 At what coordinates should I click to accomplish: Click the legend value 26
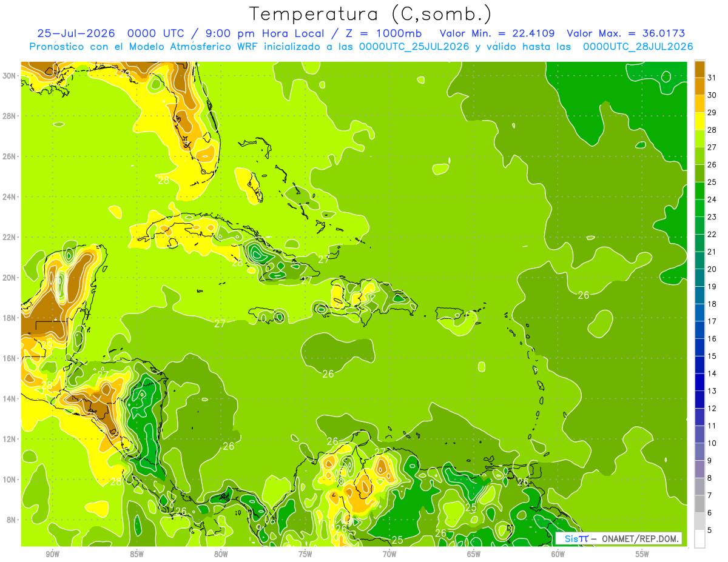click(712, 165)
